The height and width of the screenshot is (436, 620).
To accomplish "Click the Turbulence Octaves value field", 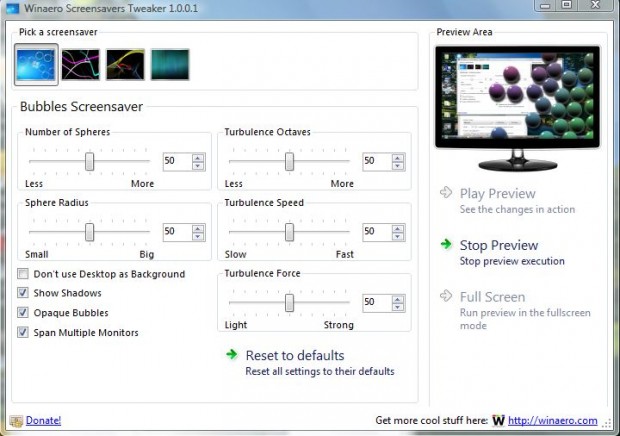I will (x=375, y=161).
